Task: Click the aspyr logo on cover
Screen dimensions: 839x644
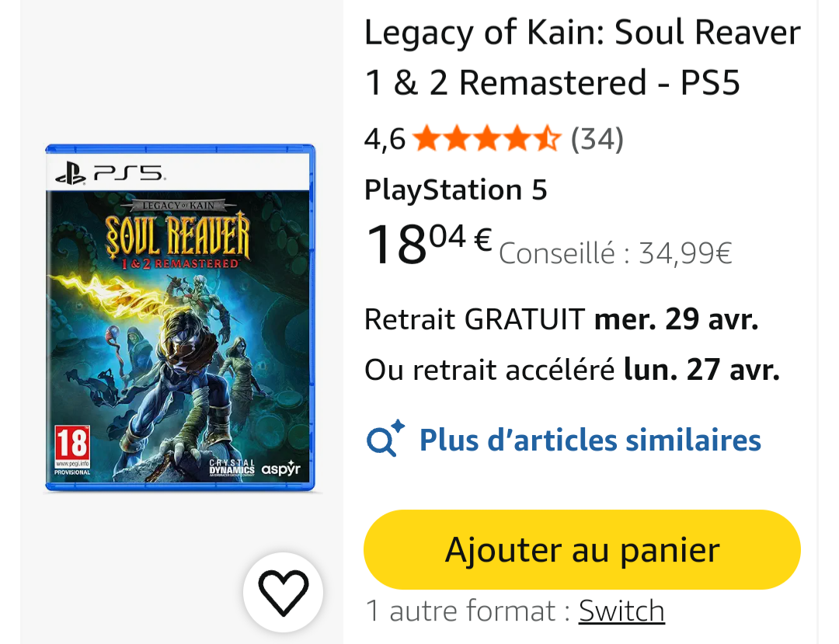Action: point(280,468)
